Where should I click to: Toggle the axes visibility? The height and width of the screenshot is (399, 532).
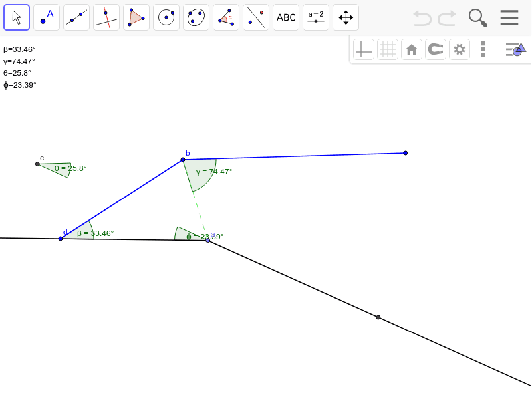[363, 49]
